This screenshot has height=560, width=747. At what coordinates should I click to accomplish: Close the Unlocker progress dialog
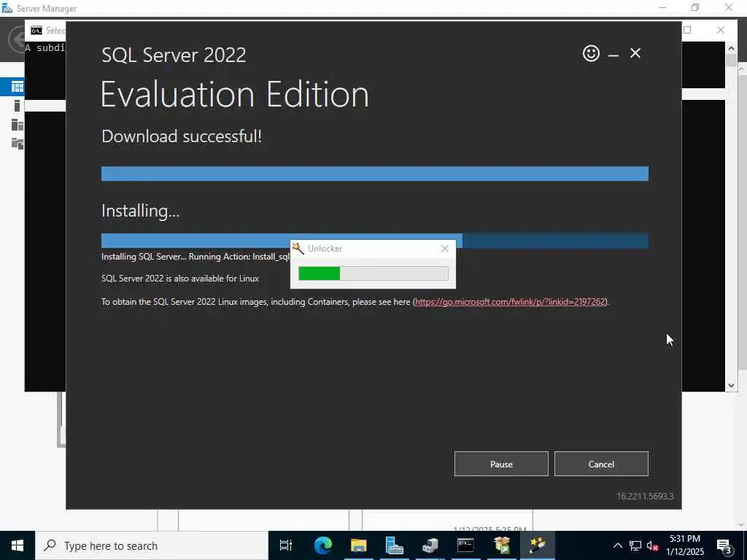tap(444, 249)
